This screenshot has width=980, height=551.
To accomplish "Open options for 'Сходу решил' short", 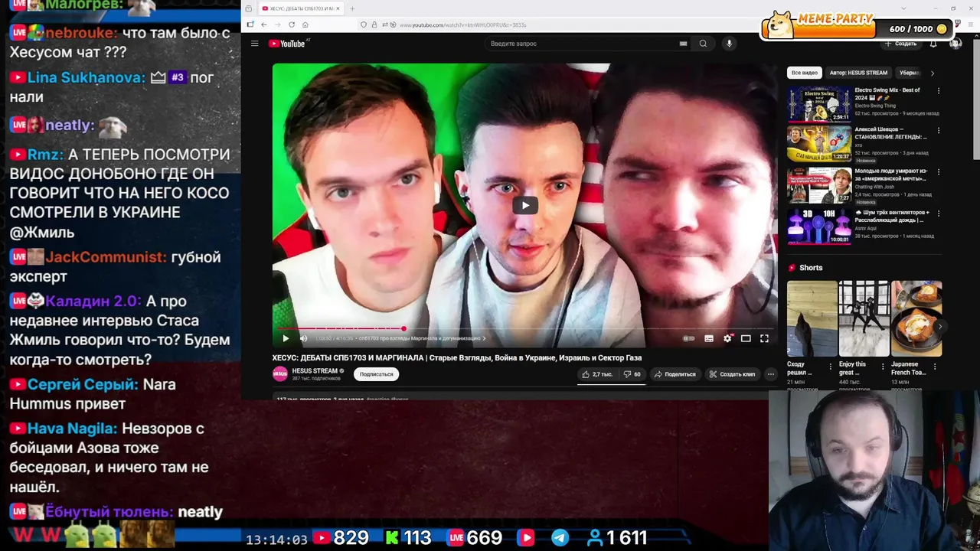I will click(x=830, y=367).
